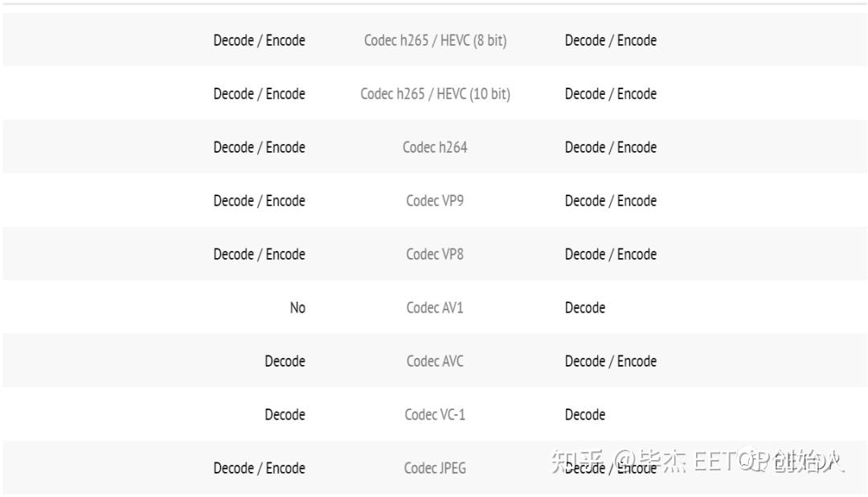The height and width of the screenshot is (497, 868).
Task: Select the Codec VC-1 label
Action: pyautogui.click(x=435, y=415)
